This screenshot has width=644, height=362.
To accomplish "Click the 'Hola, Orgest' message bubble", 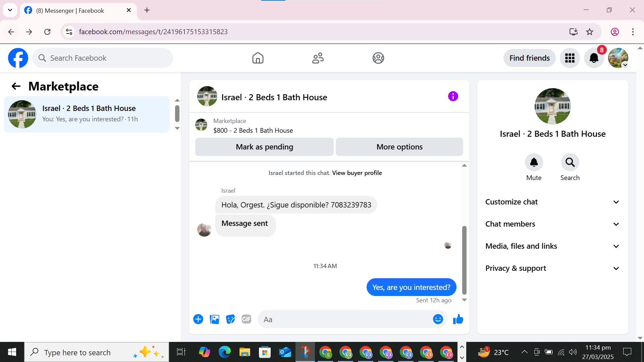I will click(x=296, y=205).
